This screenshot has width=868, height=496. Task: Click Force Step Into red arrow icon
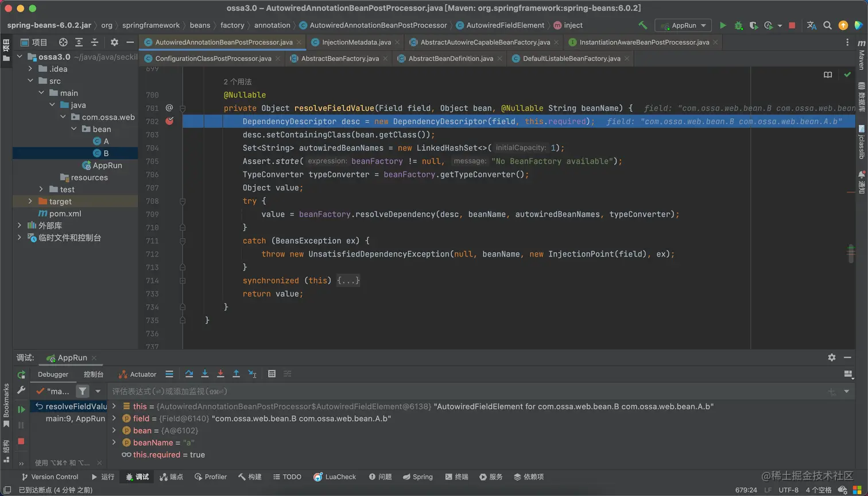220,374
